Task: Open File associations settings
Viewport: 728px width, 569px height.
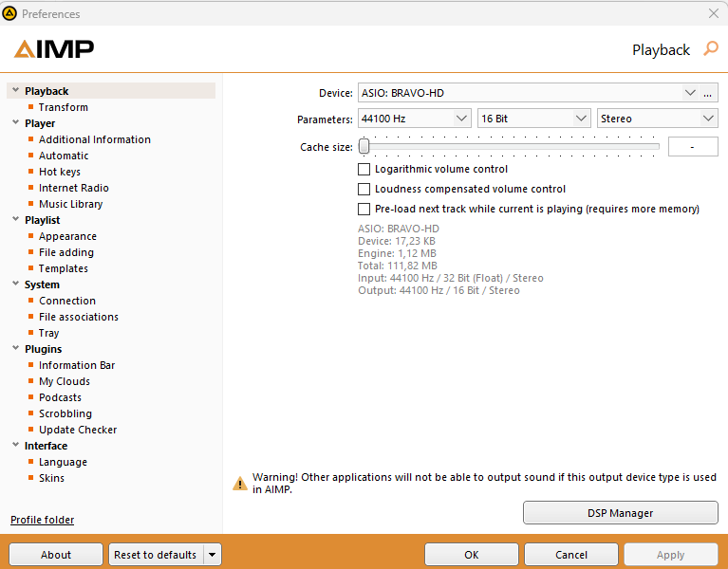Action: pos(79,317)
